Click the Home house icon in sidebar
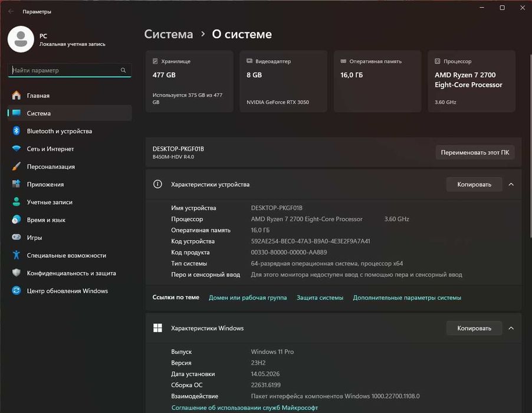This screenshot has width=532, height=413. 17,96
